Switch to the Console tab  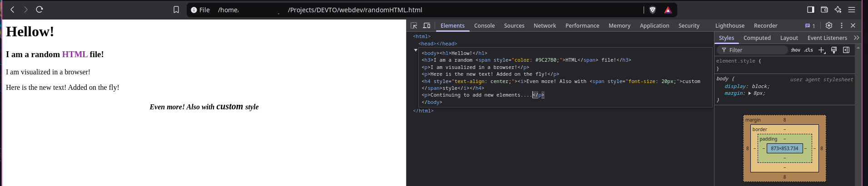tap(484, 26)
